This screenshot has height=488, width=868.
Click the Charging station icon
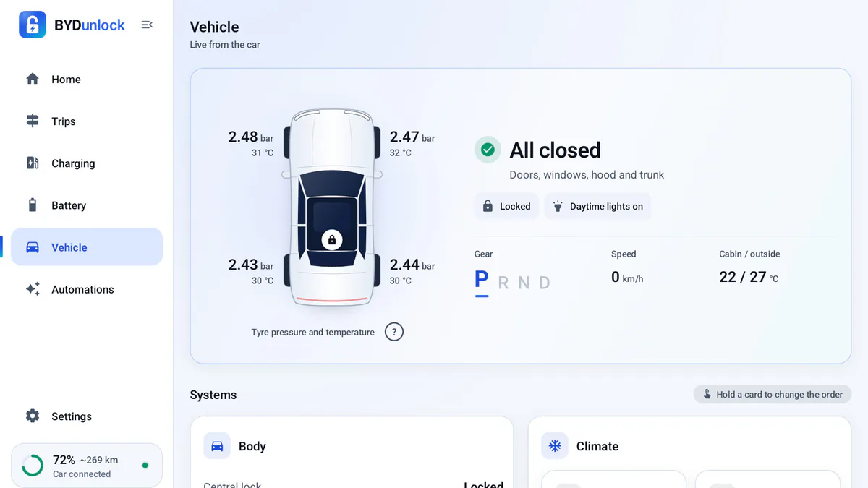33,163
